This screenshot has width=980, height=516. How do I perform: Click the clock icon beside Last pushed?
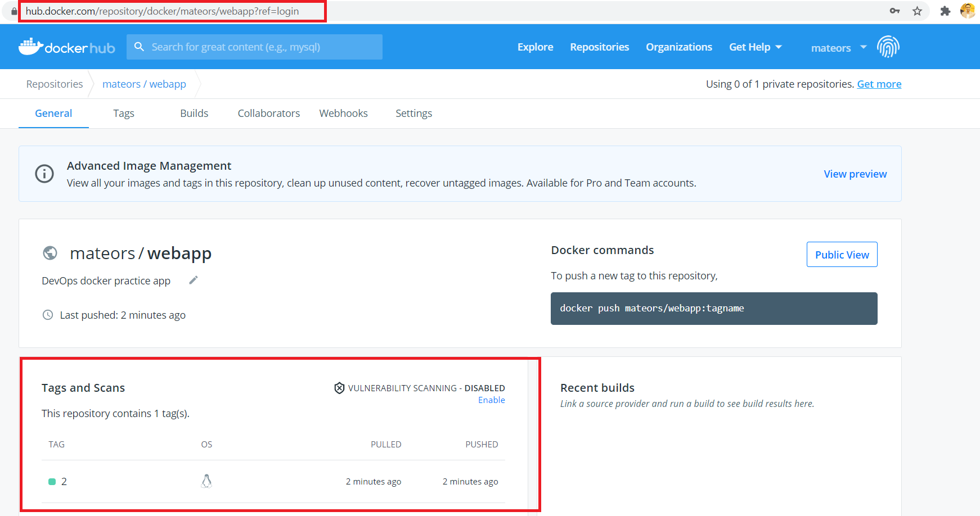[48, 315]
